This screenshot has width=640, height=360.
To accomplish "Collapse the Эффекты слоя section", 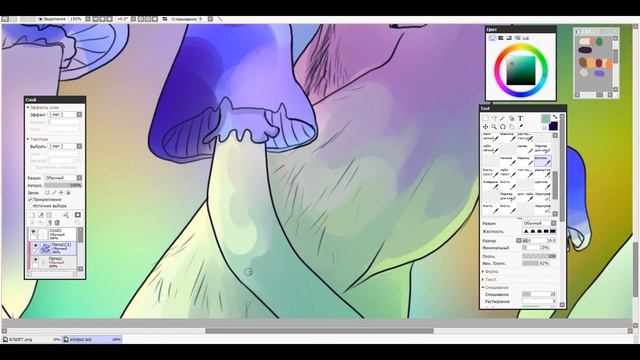I will 28,107.
